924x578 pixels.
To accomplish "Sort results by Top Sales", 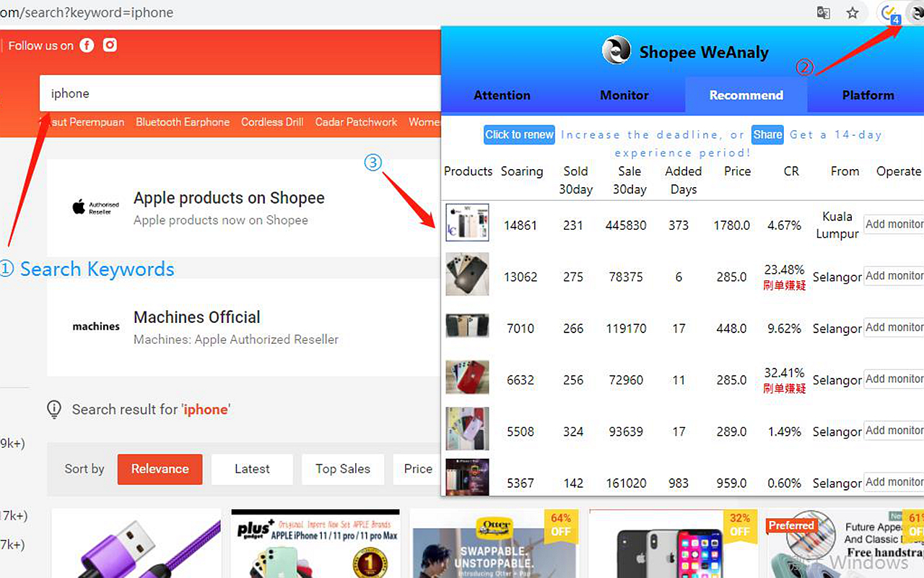I will click(x=343, y=469).
